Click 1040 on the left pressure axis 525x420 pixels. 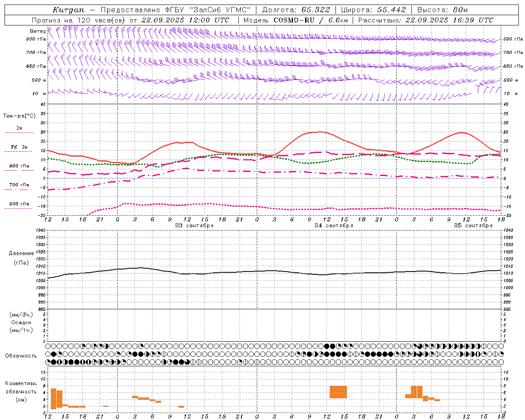41,230
